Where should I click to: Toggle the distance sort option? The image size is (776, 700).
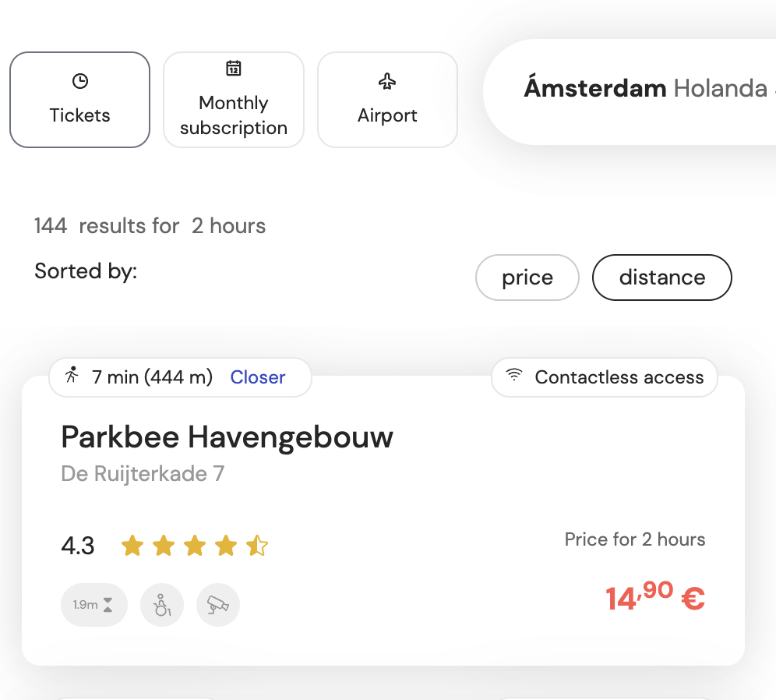pos(661,278)
